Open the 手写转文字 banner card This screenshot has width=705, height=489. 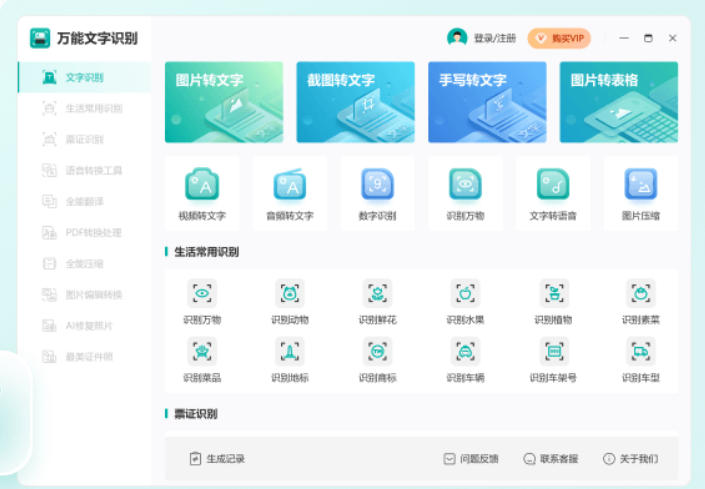(487, 102)
